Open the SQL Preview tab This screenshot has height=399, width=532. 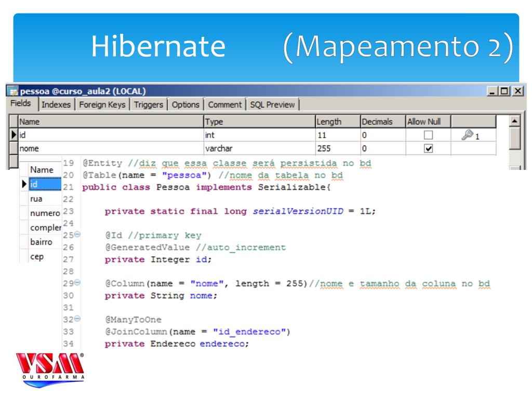click(x=273, y=104)
